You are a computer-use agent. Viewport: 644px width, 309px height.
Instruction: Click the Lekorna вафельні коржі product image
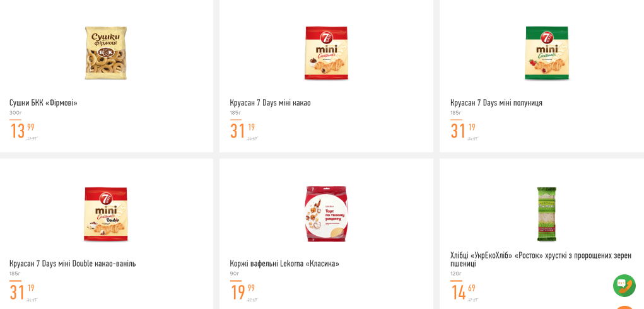(326, 214)
